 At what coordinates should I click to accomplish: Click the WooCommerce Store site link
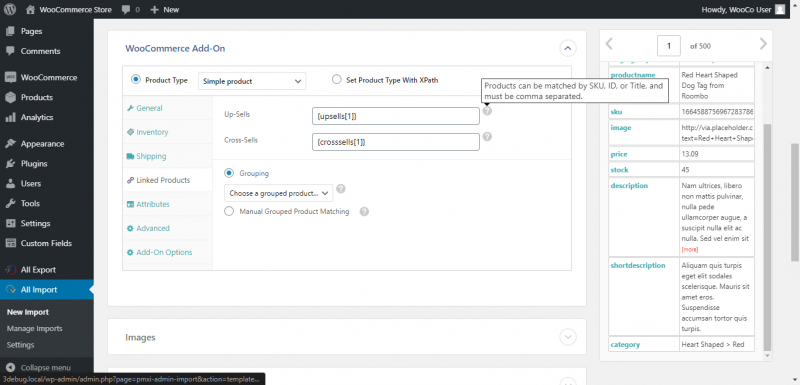(76, 10)
